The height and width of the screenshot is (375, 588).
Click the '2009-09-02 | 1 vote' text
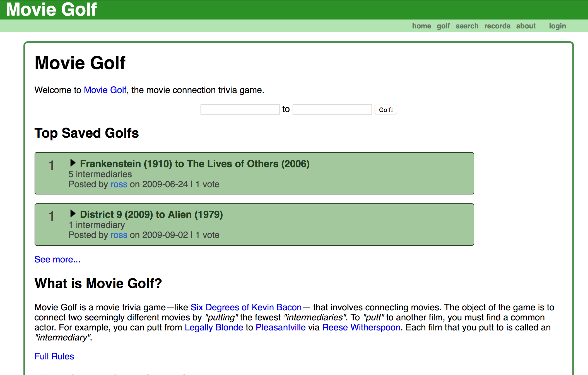tap(181, 235)
